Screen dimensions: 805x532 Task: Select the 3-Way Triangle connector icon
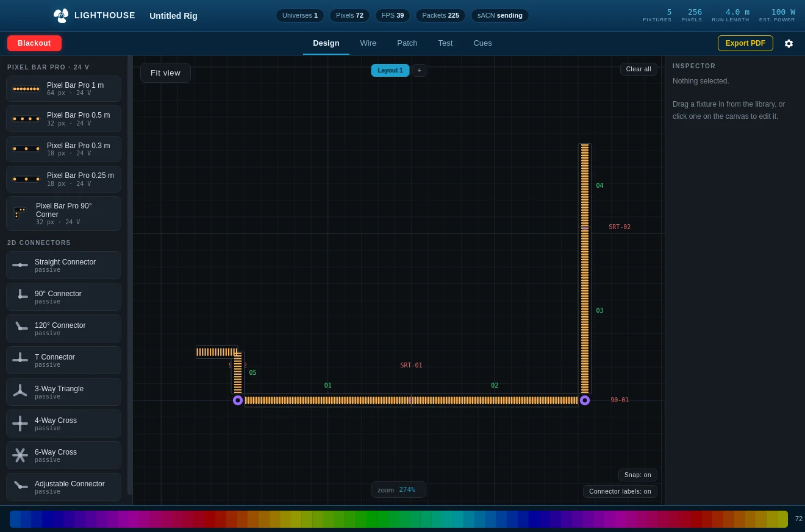click(20, 392)
